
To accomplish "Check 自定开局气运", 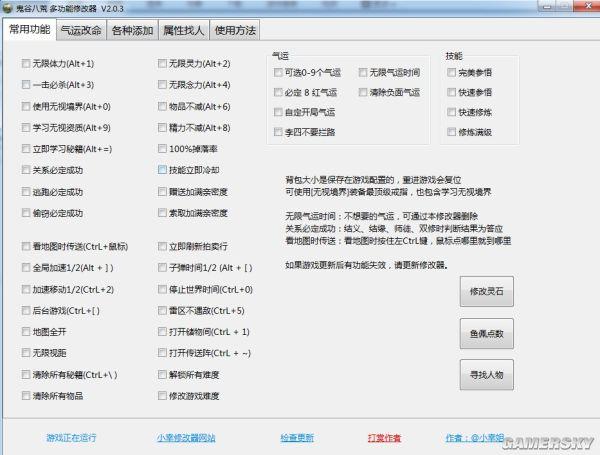I will [278, 112].
